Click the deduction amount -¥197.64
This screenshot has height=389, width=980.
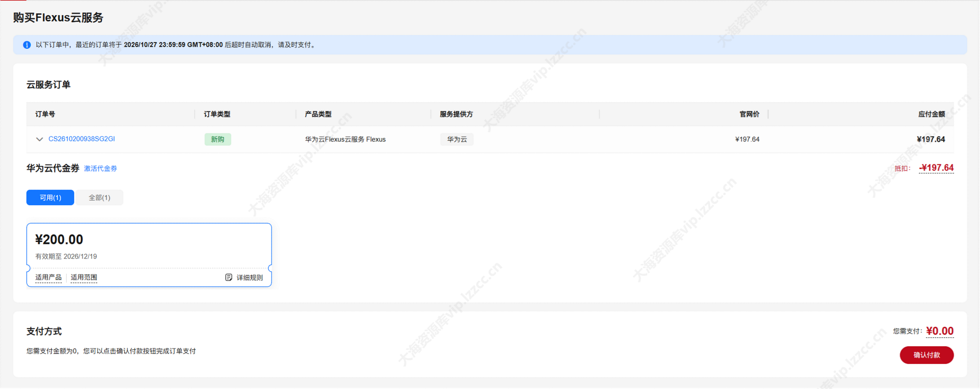[x=936, y=168]
